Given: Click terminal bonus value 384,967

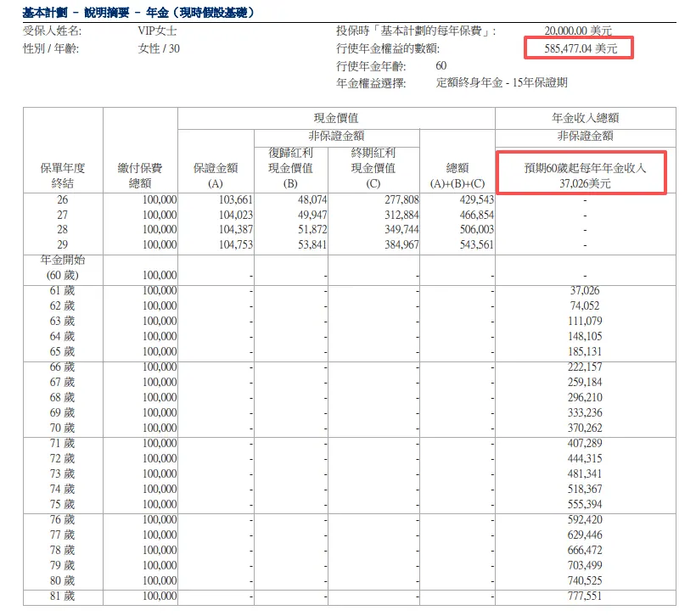Looking at the screenshot, I should pyautogui.click(x=401, y=245).
